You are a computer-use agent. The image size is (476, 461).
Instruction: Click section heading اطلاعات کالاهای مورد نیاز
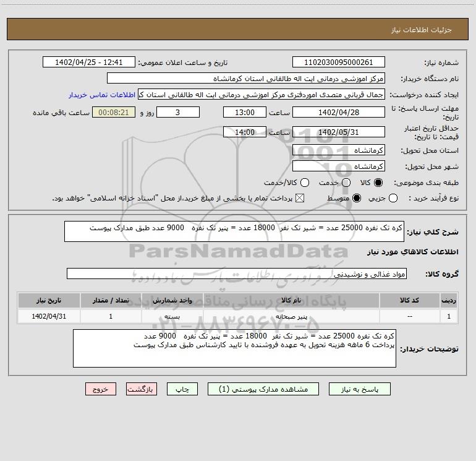coord(412,252)
